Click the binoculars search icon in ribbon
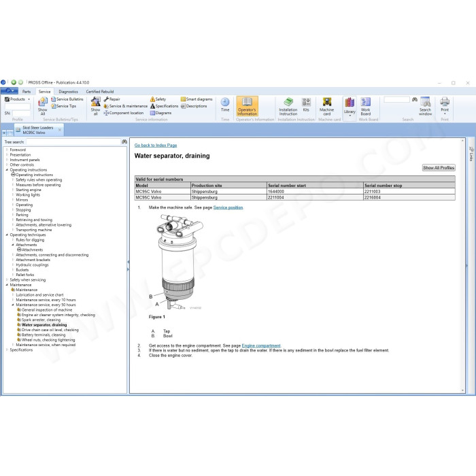Viewport: 476px width, 476px height. 414,99
